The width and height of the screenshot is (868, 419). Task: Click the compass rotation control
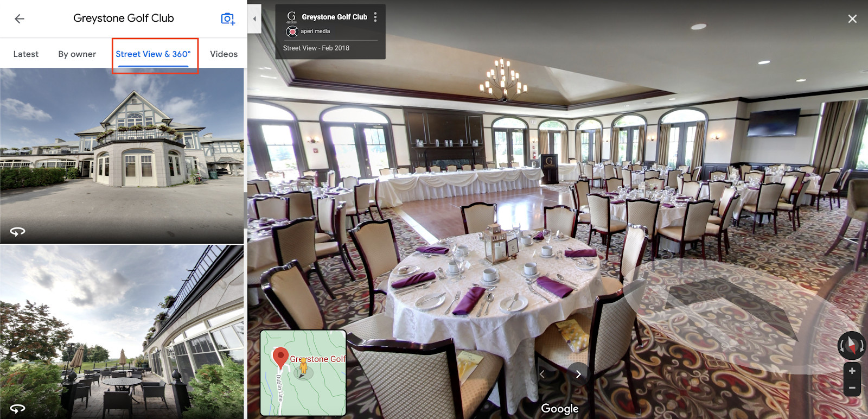coord(852,345)
